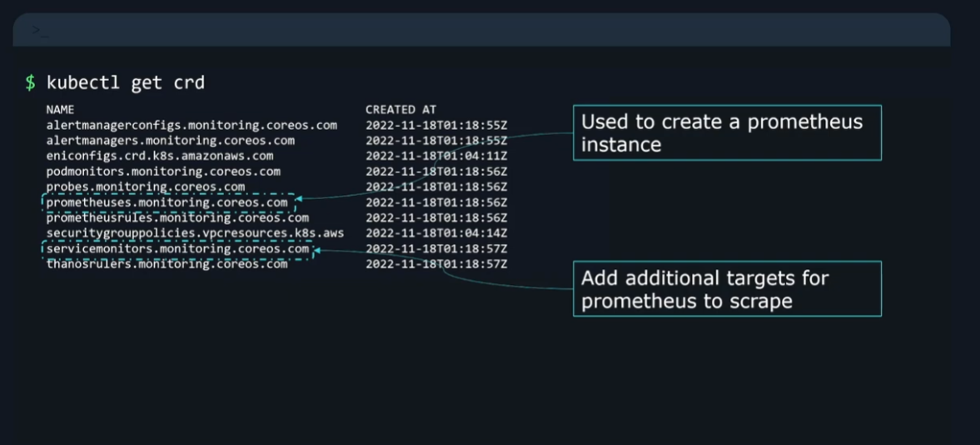Viewport: 980px width, 445px height.
Task: Select alertmanagerconfigs.monitoring.coreos.com entry
Action: click(x=192, y=125)
